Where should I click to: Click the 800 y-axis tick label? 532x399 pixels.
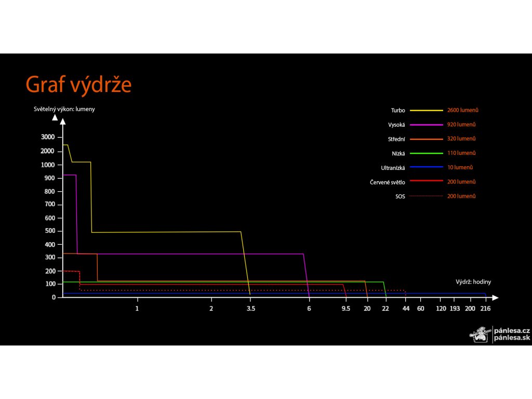[x=49, y=191]
